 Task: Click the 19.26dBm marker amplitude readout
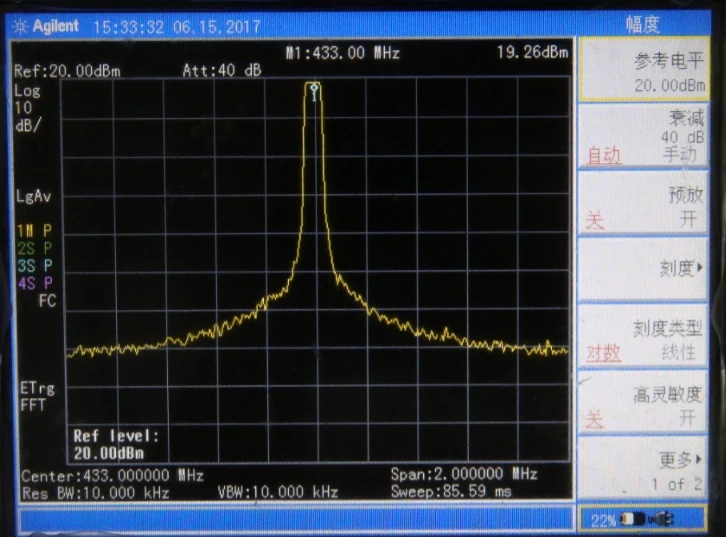pos(532,52)
